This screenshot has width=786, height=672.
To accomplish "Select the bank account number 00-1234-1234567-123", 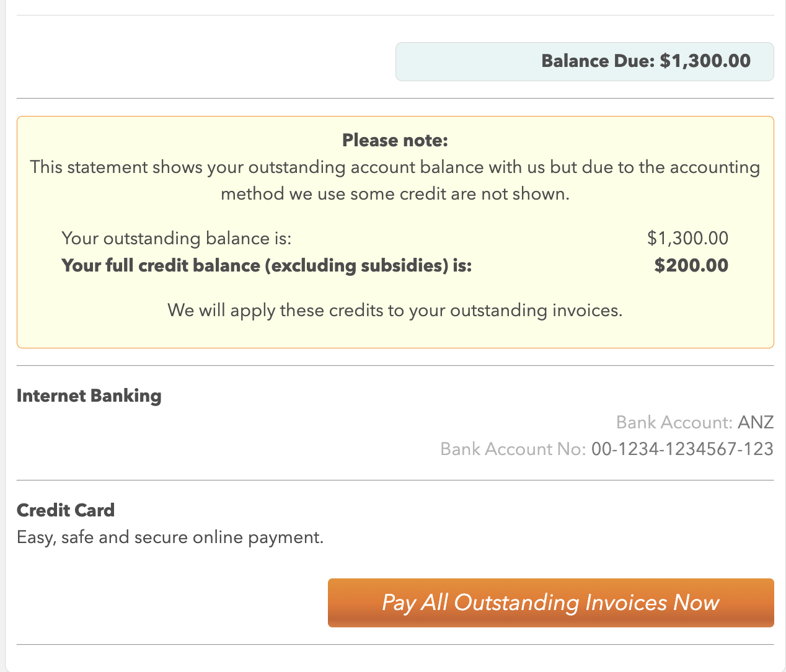I will pos(682,449).
